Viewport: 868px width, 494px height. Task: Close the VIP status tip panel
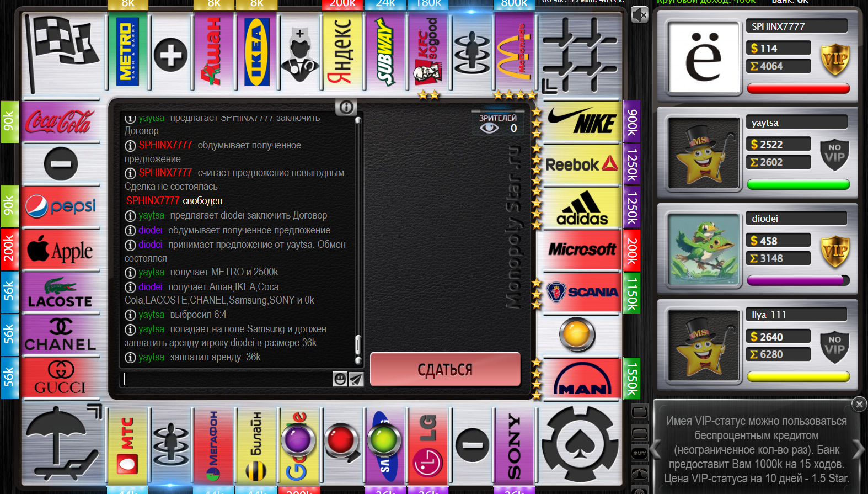coord(859,404)
